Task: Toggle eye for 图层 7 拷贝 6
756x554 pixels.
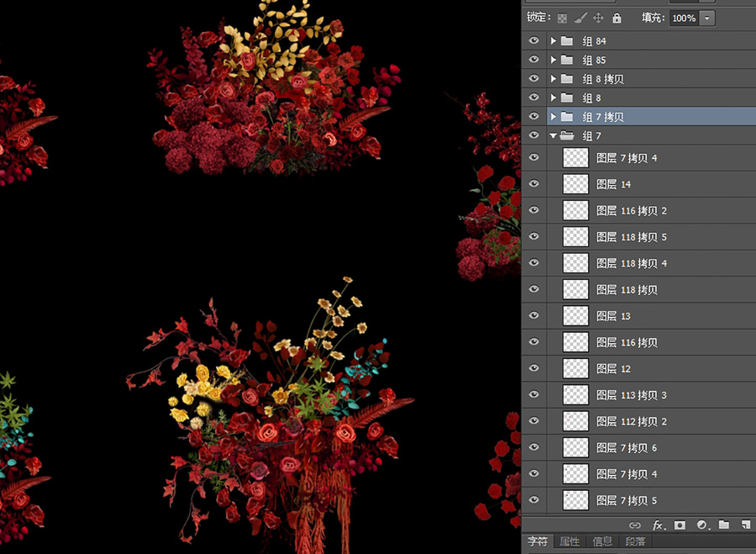Action: pyautogui.click(x=533, y=447)
